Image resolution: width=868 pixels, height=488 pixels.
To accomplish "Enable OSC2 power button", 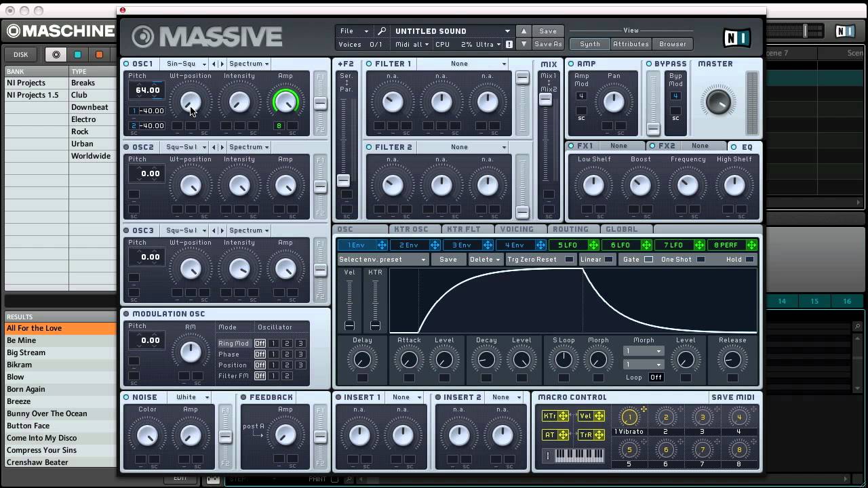I will tap(127, 147).
